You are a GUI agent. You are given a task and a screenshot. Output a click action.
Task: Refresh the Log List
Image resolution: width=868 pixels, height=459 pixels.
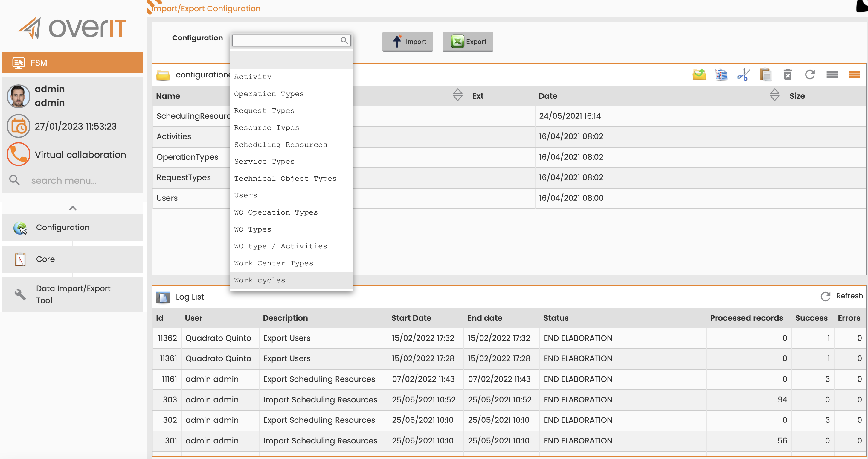pyautogui.click(x=841, y=296)
